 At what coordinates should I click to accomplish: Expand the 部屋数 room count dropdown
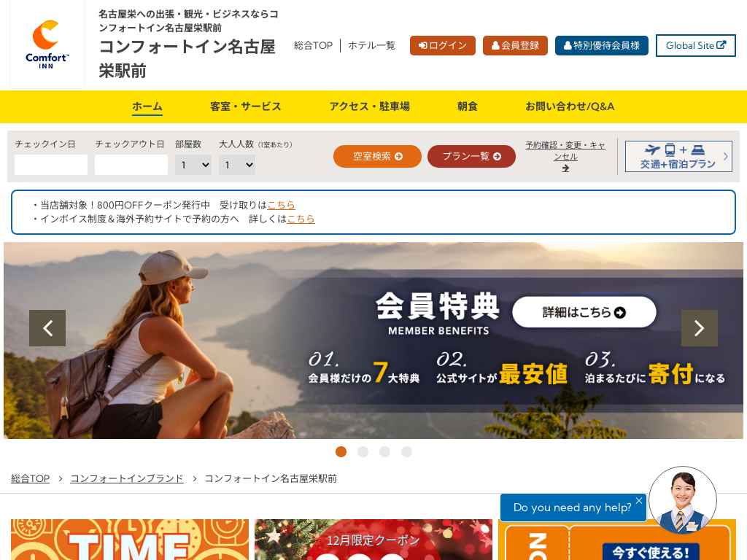click(x=193, y=165)
